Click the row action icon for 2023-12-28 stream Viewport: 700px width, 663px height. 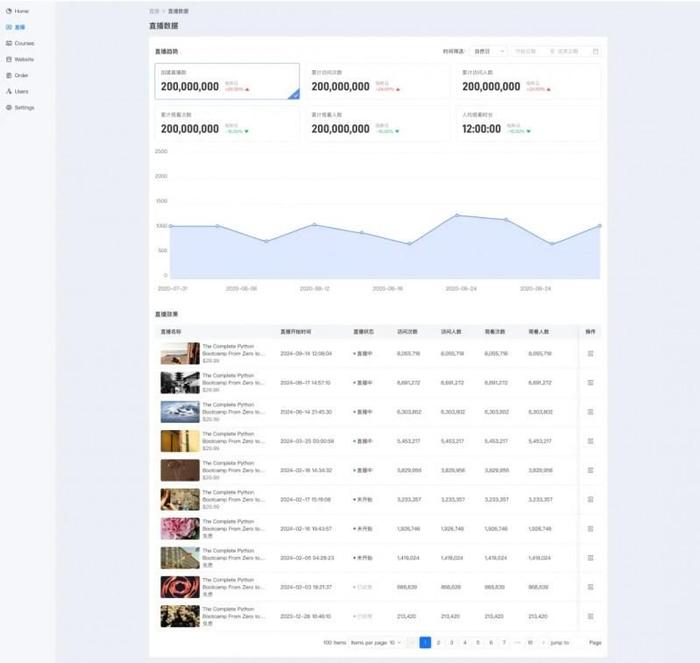point(590,616)
